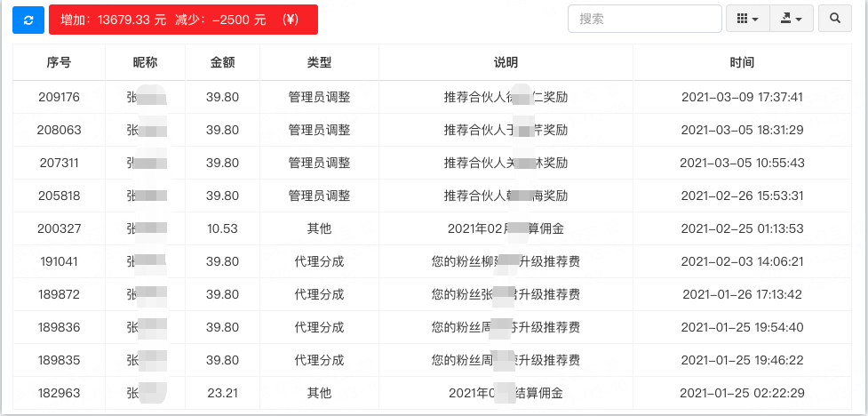Click timestamp 2021-01-25 02:22:29
868x416 pixels.
pyautogui.click(x=742, y=393)
